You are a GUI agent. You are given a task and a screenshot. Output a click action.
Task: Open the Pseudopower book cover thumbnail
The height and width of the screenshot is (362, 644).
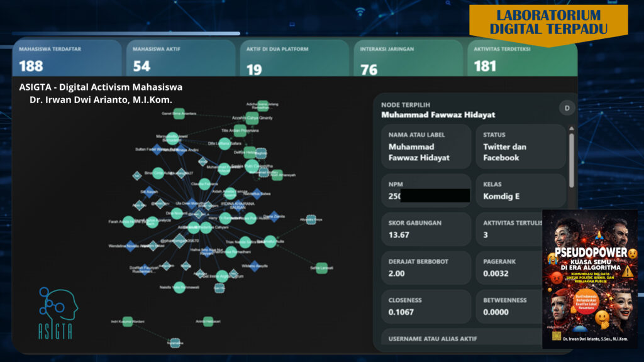589,278
